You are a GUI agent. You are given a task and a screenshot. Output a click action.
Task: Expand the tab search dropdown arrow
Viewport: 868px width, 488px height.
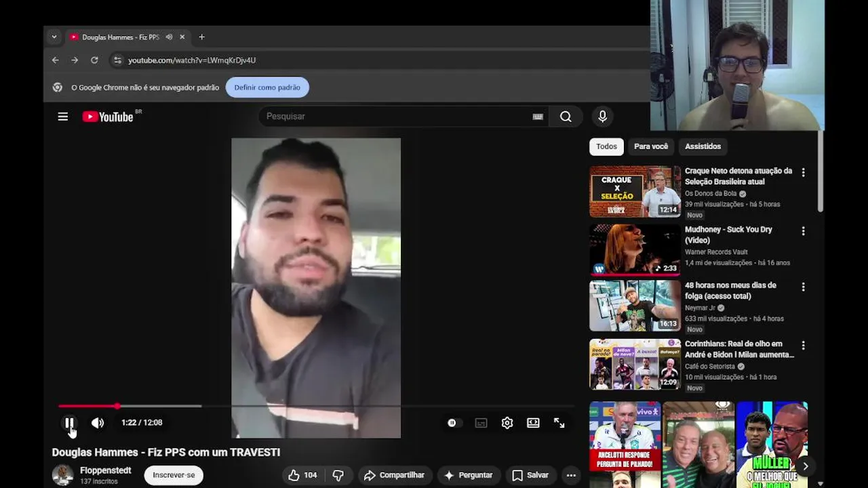click(54, 37)
